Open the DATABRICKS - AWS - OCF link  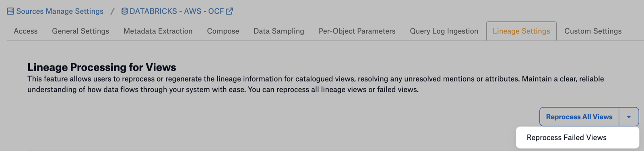pos(176,11)
